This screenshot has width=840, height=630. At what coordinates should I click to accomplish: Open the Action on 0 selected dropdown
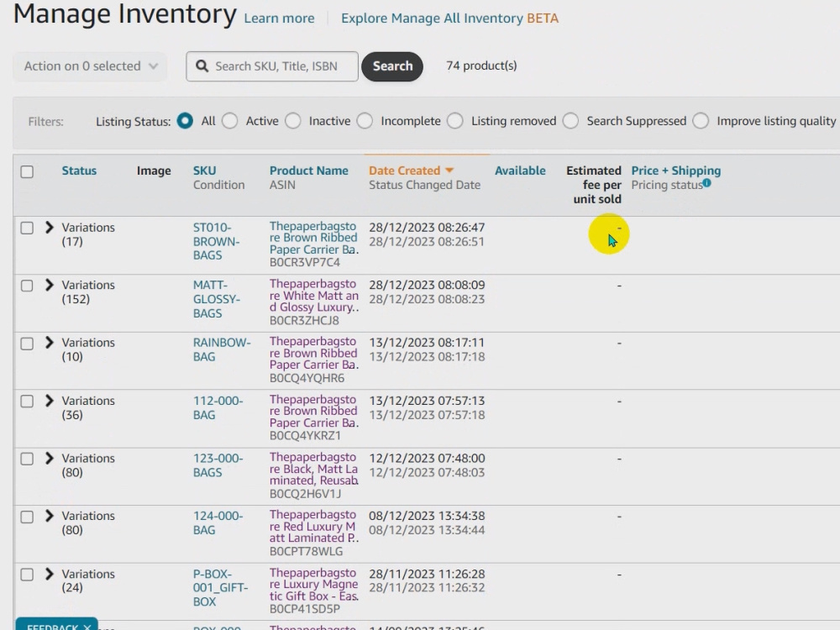tap(90, 66)
